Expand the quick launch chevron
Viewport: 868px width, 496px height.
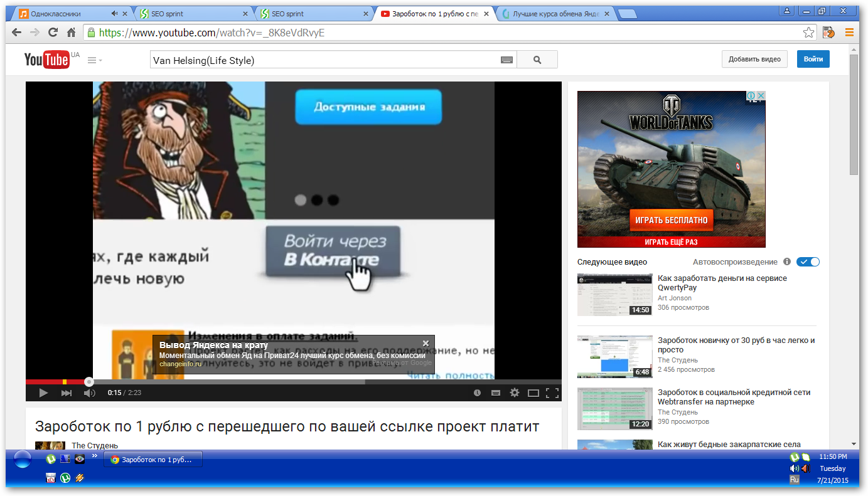pos(95,456)
